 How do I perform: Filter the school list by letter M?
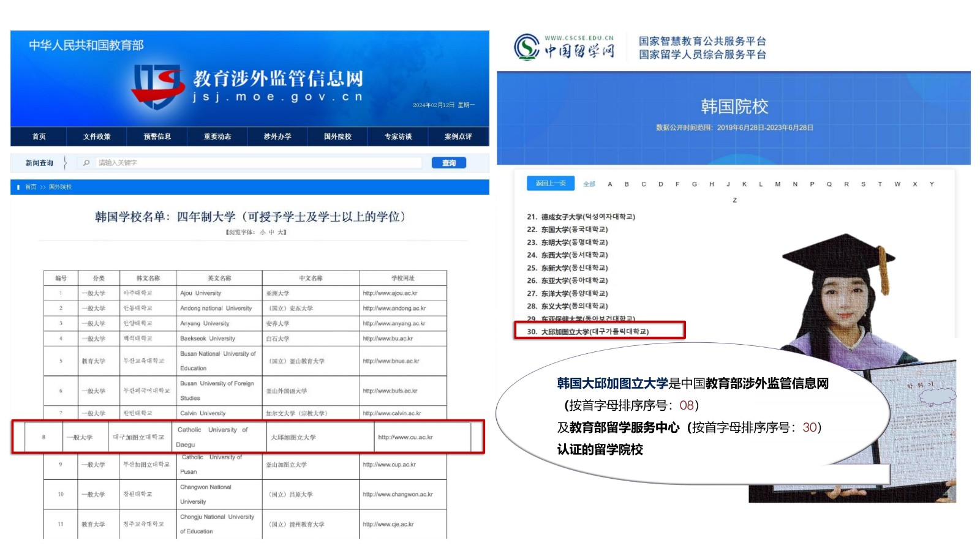click(778, 184)
